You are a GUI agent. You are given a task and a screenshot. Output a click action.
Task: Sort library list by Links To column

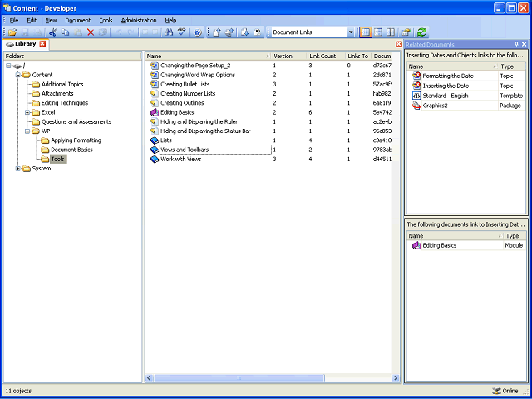pos(358,57)
